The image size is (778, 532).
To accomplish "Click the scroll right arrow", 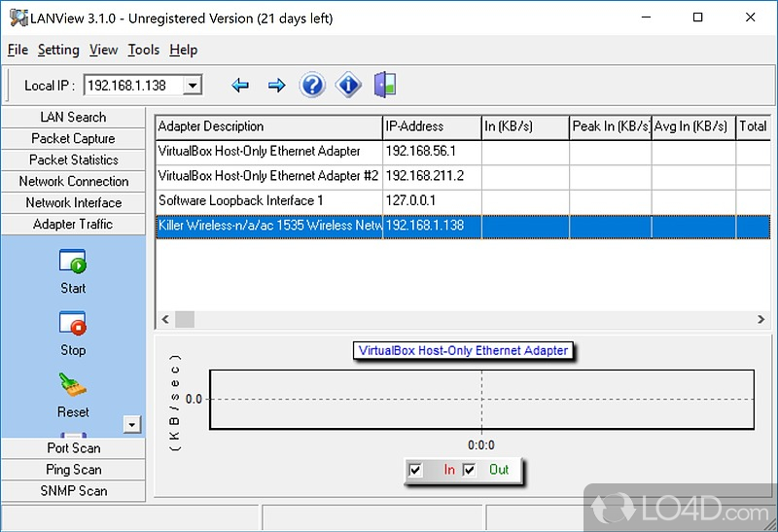I will (x=760, y=319).
